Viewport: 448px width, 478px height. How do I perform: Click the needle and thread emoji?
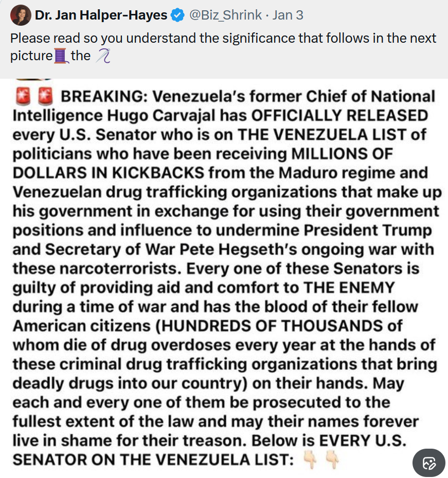(103, 56)
